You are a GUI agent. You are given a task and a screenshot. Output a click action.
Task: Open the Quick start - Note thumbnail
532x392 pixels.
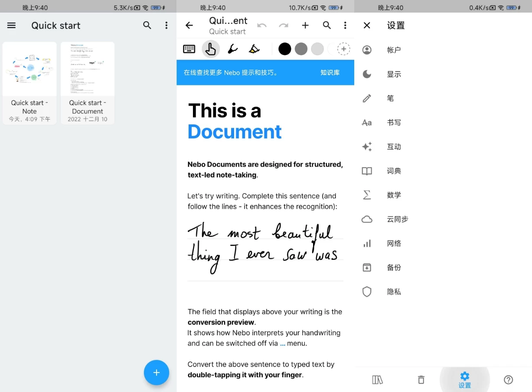(29, 69)
